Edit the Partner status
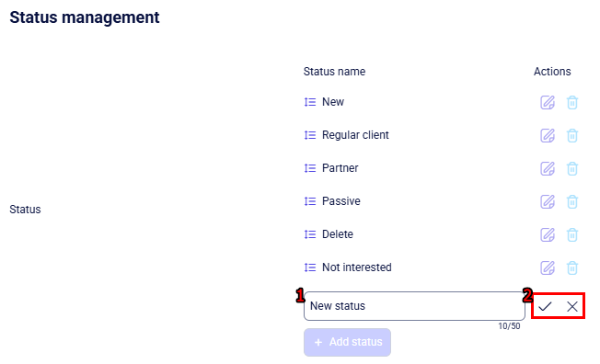 point(548,168)
